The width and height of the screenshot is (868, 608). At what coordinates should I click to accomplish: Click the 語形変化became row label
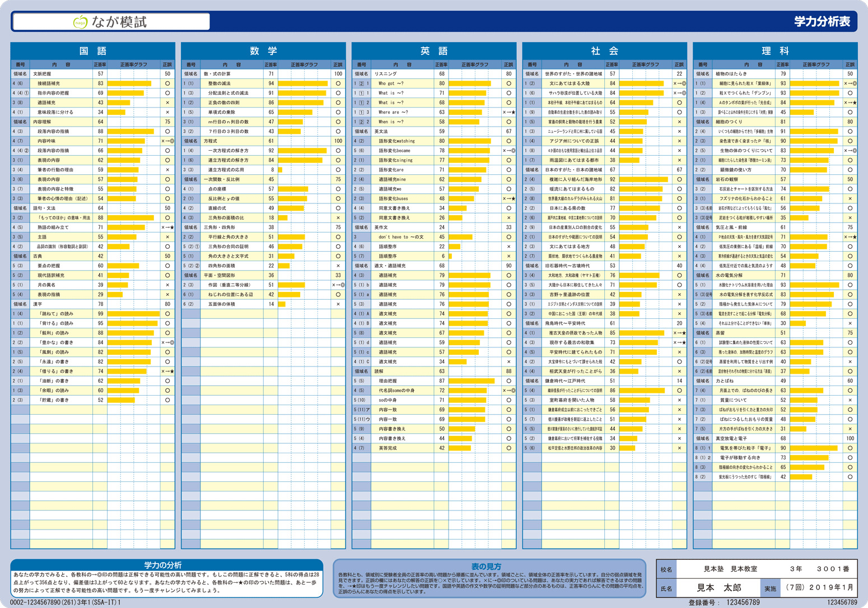pos(394,151)
